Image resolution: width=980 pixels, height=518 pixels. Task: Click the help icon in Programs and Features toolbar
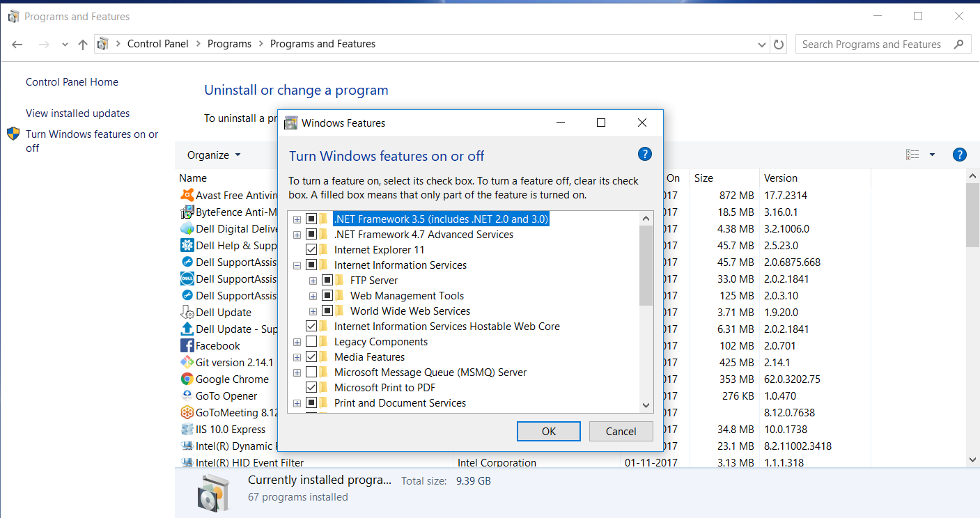tap(959, 155)
